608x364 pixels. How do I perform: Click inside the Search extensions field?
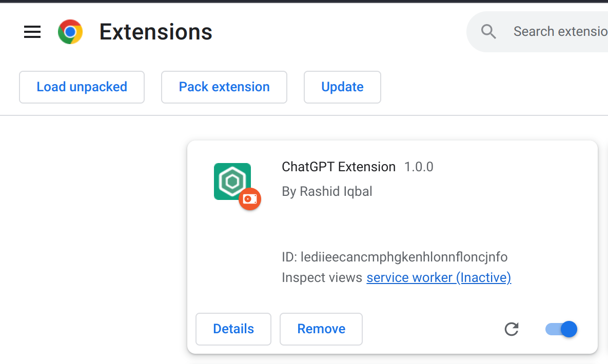[x=559, y=31]
